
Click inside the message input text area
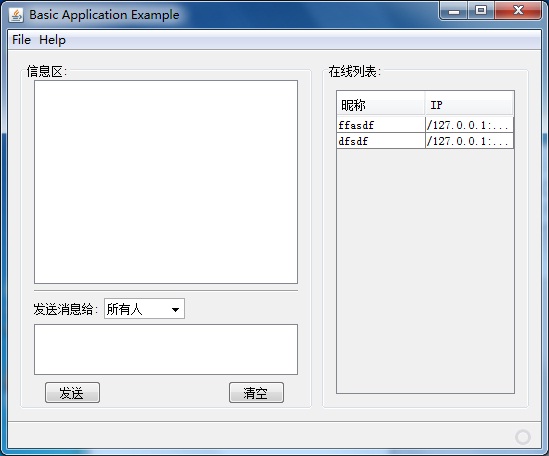[166, 349]
